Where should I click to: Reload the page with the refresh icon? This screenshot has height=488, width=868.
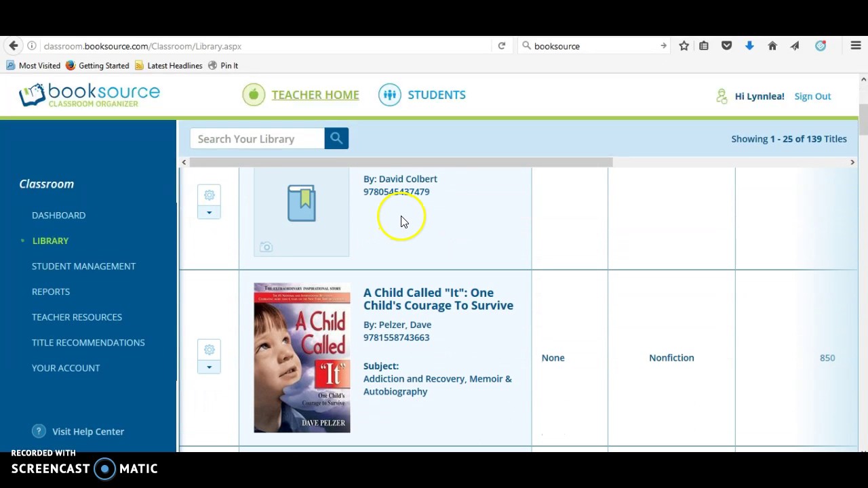(502, 46)
